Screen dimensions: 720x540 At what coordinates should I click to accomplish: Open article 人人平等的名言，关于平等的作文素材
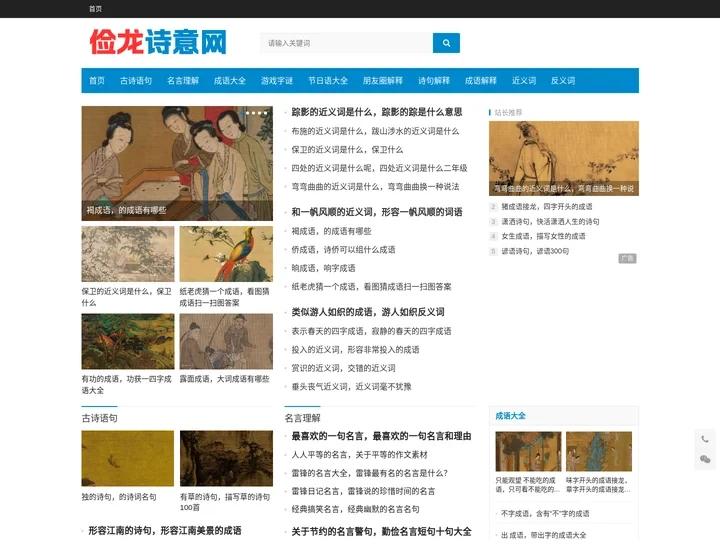tap(360, 455)
